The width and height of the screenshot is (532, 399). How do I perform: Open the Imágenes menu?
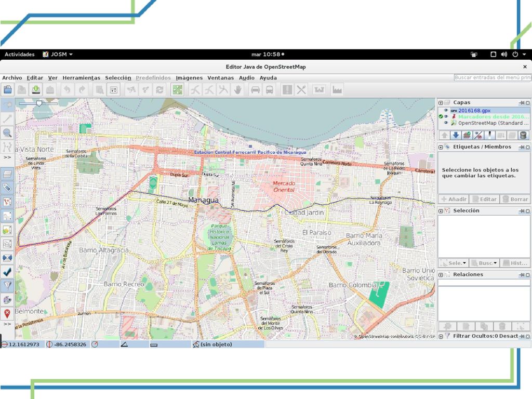click(189, 78)
